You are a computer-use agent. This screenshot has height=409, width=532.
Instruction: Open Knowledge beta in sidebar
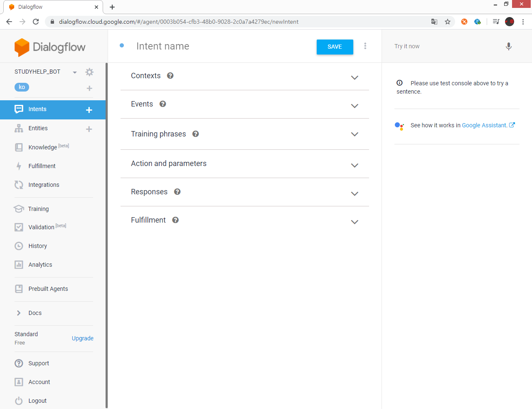[x=48, y=147]
